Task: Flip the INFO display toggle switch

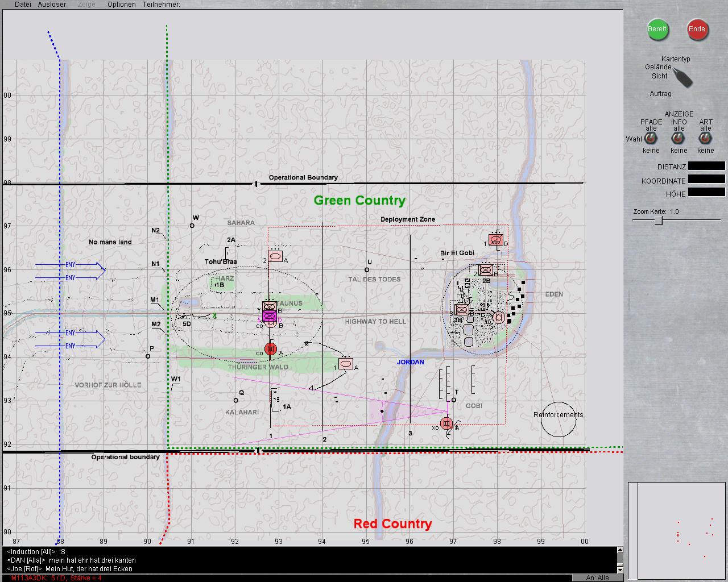Action: 679,139
